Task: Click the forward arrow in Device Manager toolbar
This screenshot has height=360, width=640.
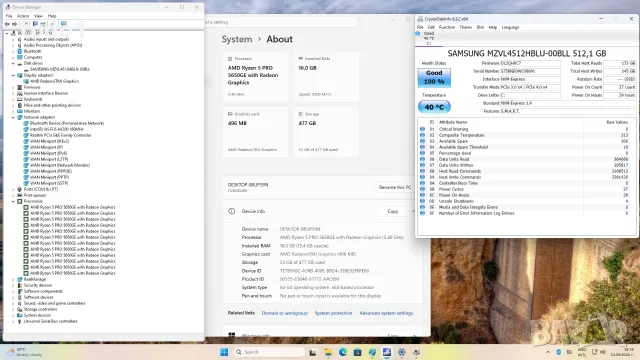Action: pyautogui.click(x=14, y=24)
